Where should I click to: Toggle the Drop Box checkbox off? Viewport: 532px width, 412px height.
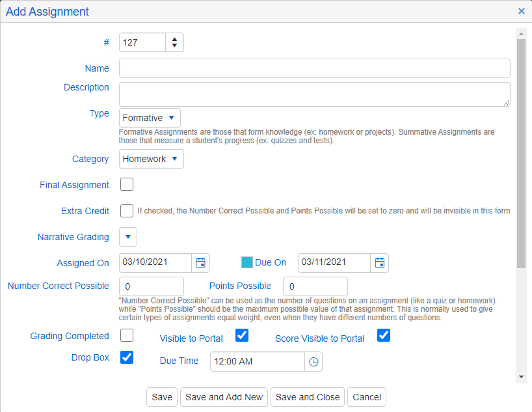click(x=126, y=357)
